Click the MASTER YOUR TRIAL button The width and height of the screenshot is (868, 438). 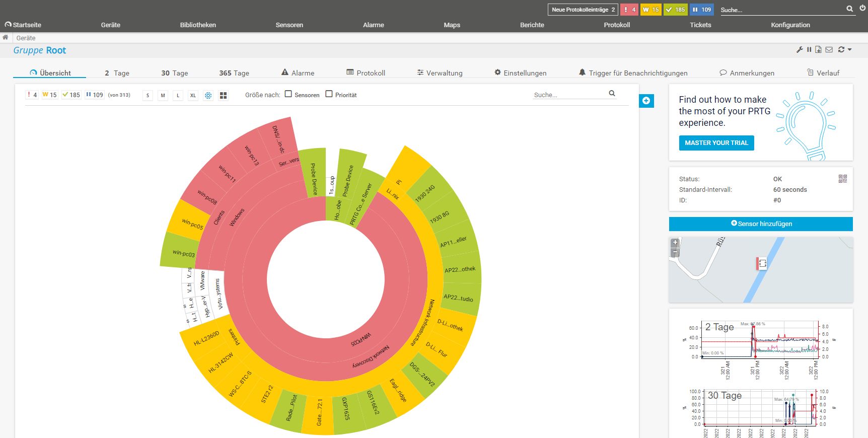click(x=716, y=143)
